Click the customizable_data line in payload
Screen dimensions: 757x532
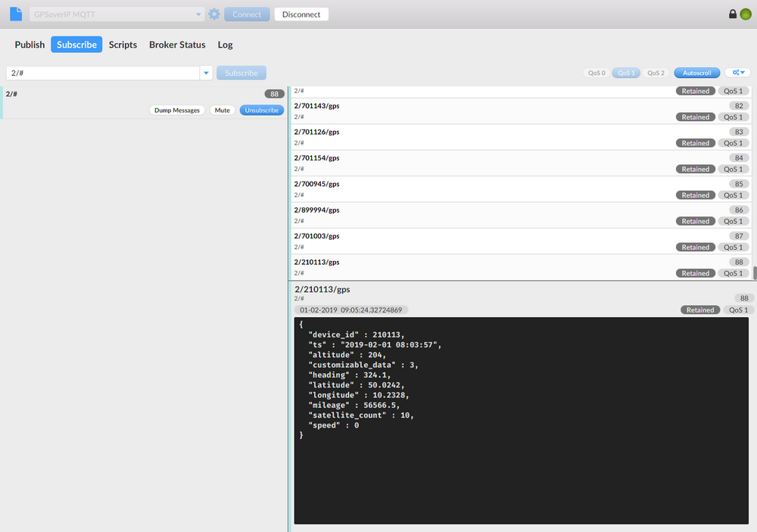[363, 365]
